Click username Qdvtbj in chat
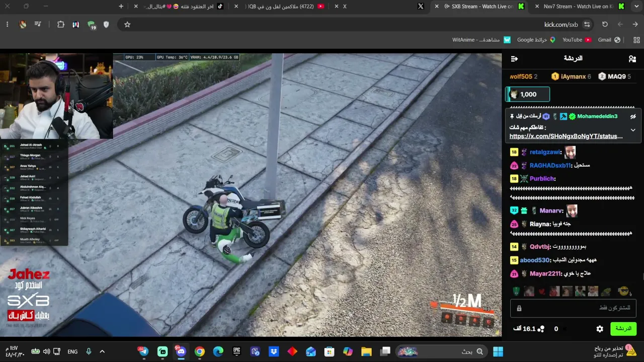The image size is (644, 362). pyautogui.click(x=540, y=247)
